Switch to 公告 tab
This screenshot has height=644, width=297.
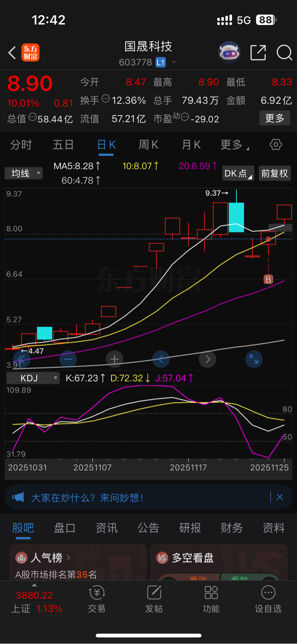[x=148, y=528]
